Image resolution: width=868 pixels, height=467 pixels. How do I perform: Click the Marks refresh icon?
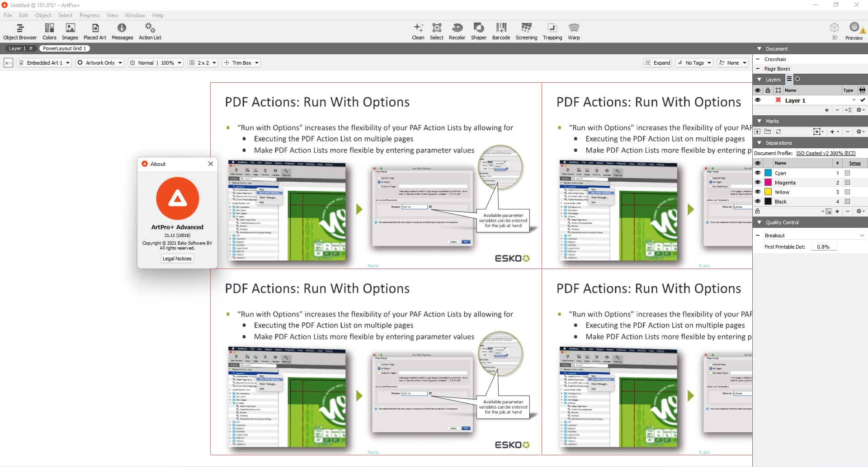tap(778, 132)
